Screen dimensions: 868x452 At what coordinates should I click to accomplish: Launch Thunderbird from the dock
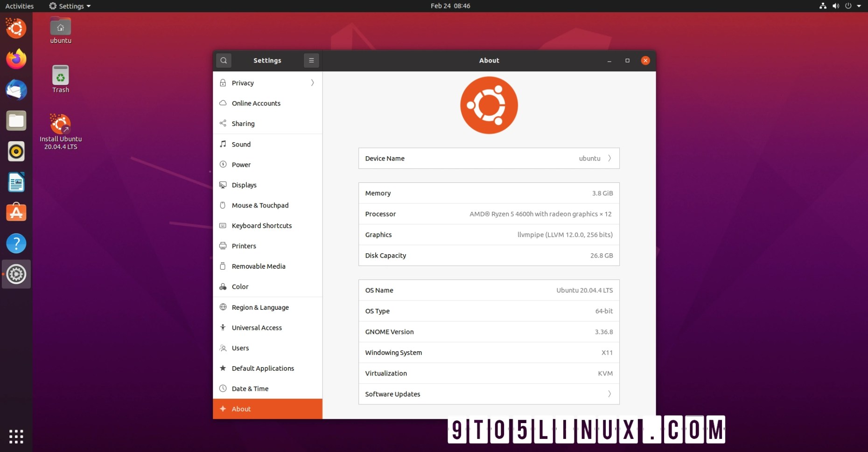[16, 90]
